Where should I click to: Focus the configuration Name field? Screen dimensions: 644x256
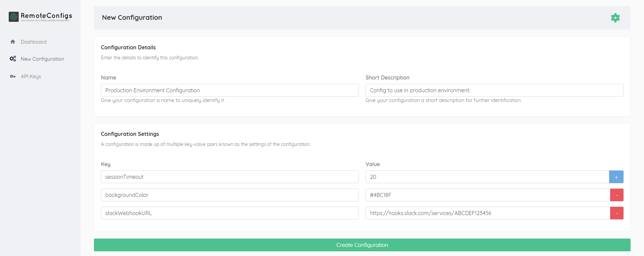point(229,90)
